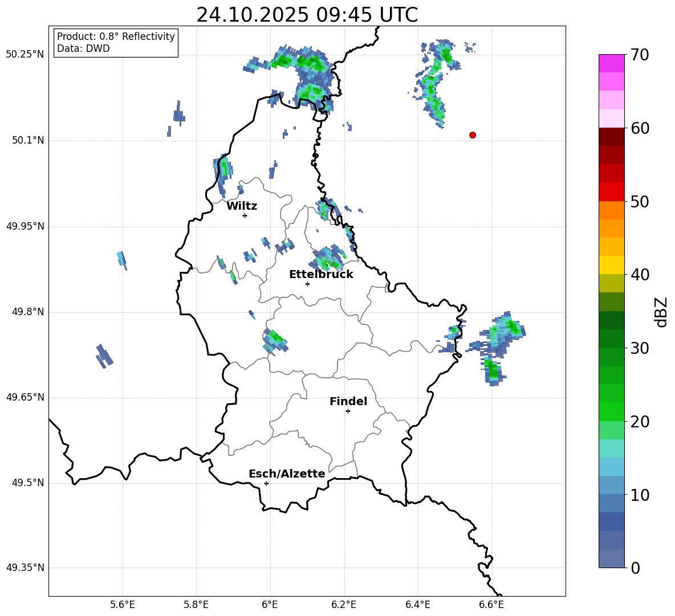Click the 49.95°N latitude label
The height and width of the screenshot is (616, 675).
tap(25, 226)
